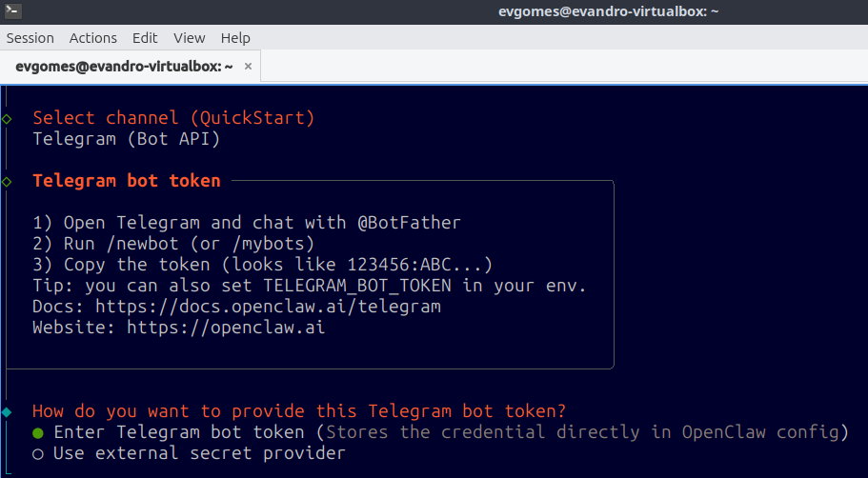The width and height of the screenshot is (868, 478).
Task: Open the Edit menu
Action: 145,38
